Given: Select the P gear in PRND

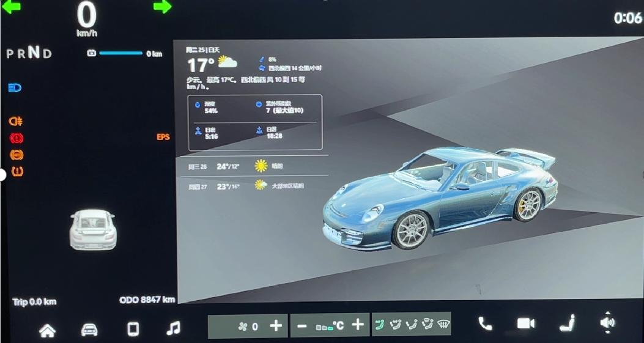Looking at the screenshot, I should click(10, 54).
